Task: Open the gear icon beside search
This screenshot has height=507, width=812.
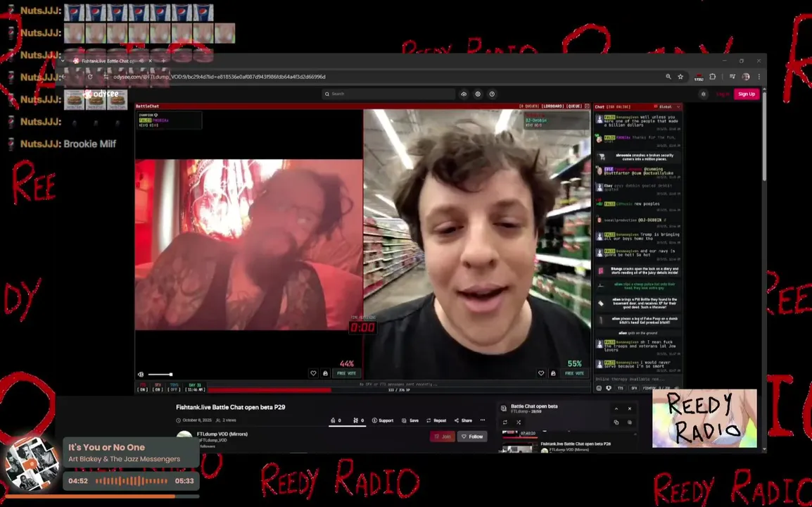Action: coord(478,94)
